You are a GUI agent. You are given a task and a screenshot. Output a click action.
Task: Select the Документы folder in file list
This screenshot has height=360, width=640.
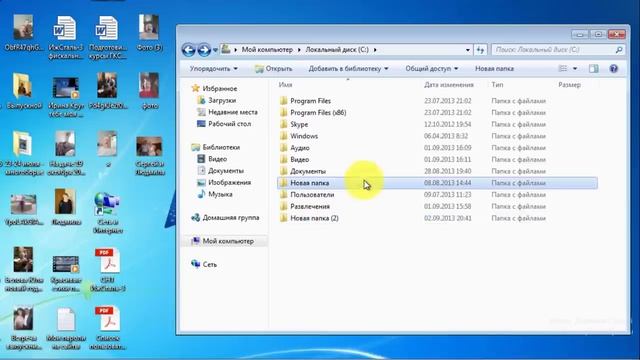pos(437,171)
